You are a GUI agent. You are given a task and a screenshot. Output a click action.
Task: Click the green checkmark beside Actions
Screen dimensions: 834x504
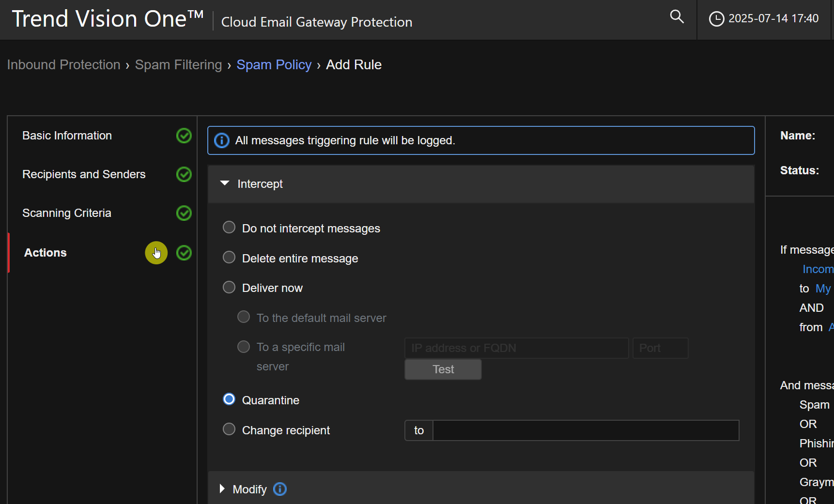click(184, 253)
